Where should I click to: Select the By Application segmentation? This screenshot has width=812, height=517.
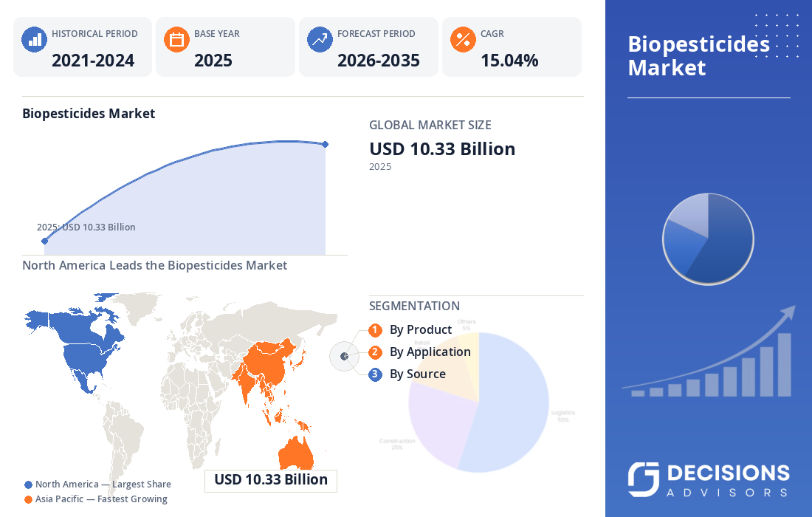[x=430, y=352]
